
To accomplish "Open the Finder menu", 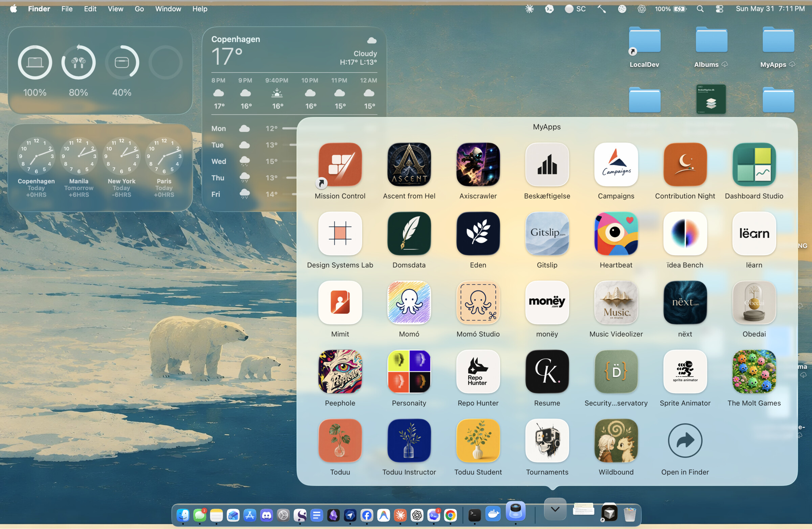I will (39, 9).
